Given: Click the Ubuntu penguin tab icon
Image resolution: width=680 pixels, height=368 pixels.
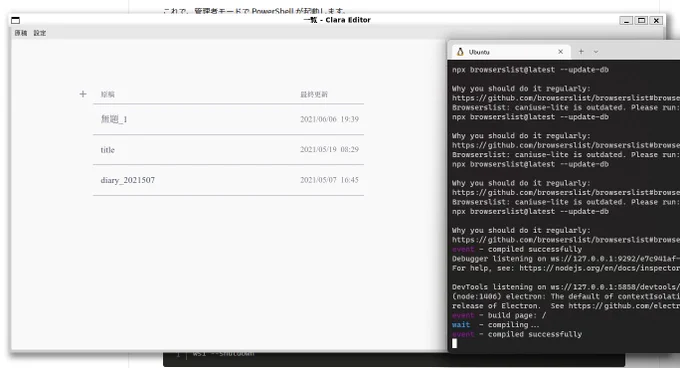Looking at the screenshot, I should (460, 52).
